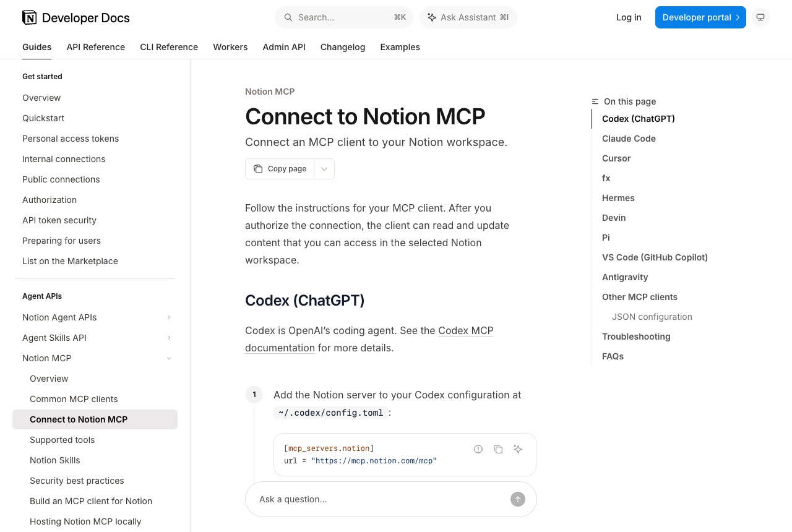Open the Developer portal button

(700, 17)
